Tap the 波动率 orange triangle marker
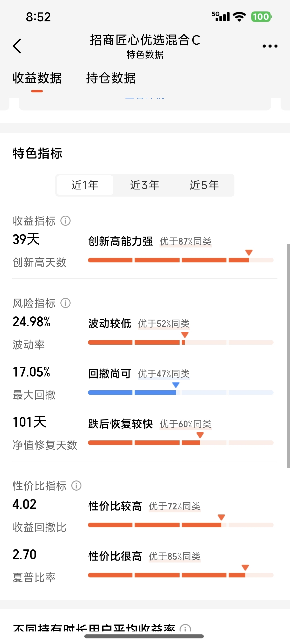Image resolution: width=290 pixels, height=644 pixels. [x=185, y=335]
